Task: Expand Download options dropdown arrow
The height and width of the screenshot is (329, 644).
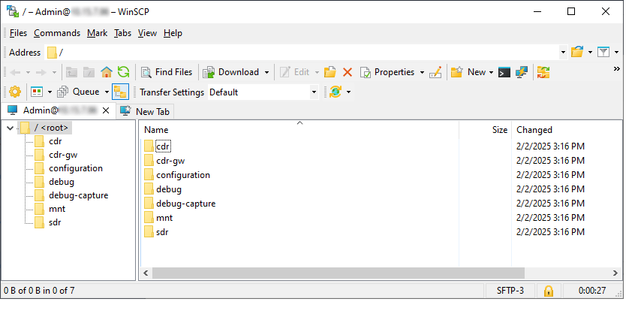Action: [266, 73]
